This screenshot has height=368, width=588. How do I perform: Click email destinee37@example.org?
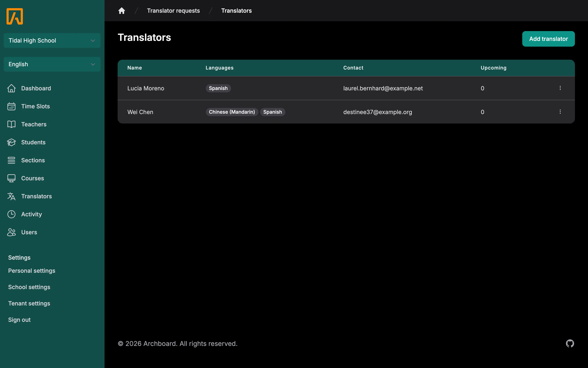click(378, 112)
